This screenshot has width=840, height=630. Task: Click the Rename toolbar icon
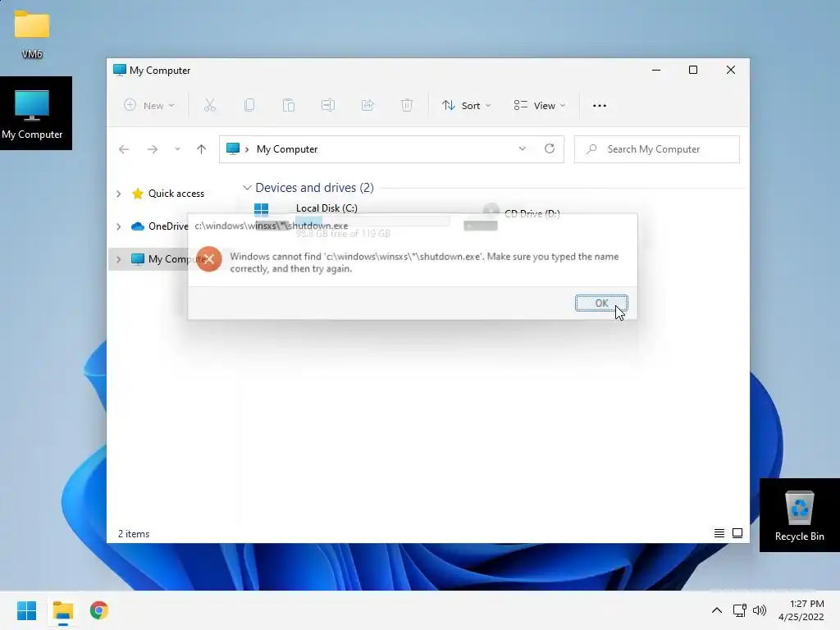point(328,106)
